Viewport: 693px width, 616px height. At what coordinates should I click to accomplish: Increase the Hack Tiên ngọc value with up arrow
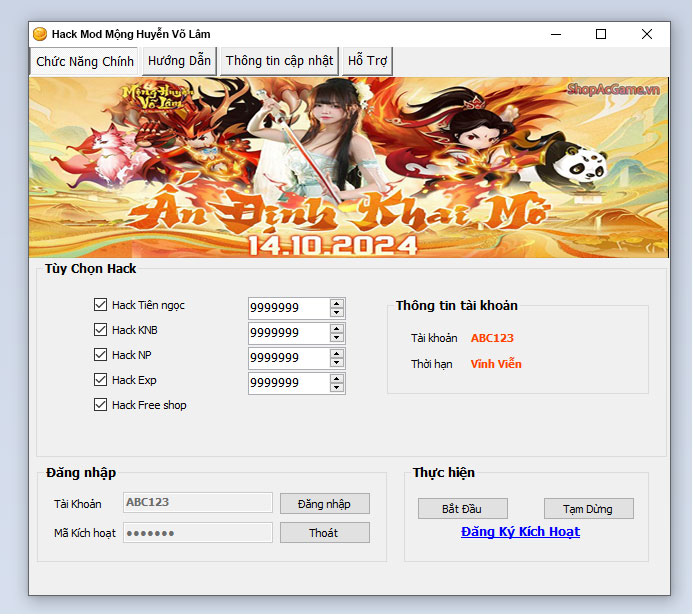click(337, 304)
